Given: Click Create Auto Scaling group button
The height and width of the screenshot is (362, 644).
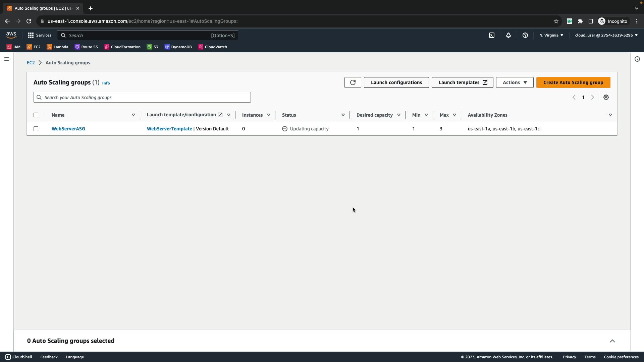Looking at the screenshot, I should pyautogui.click(x=573, y=82).
